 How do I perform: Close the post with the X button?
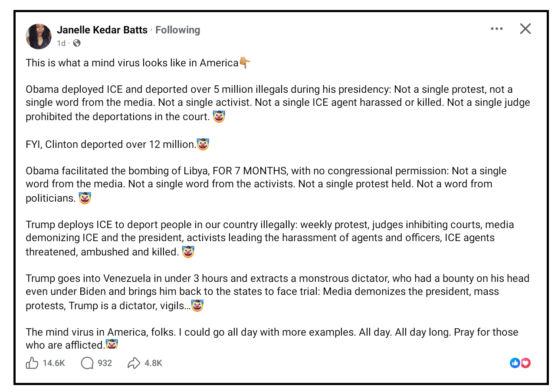[525, 29]
